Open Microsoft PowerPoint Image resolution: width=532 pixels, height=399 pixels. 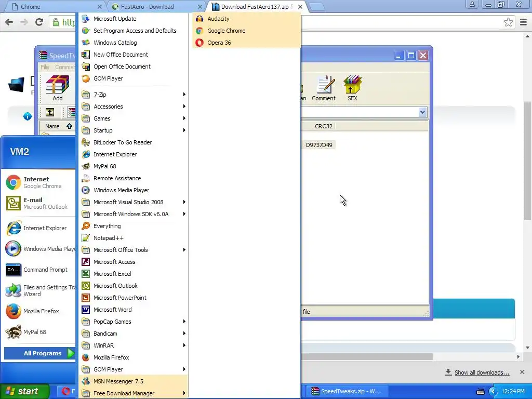coord(134,298)
